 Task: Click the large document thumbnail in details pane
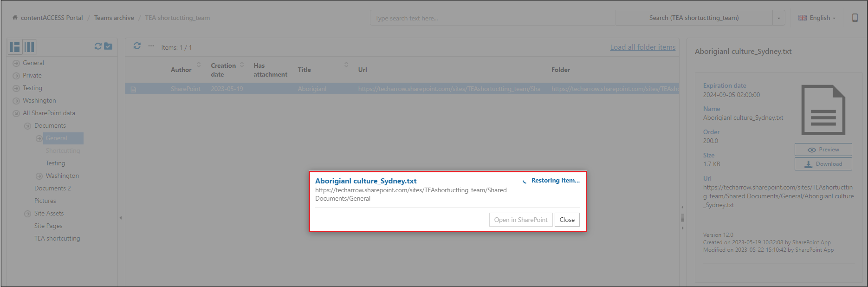point(823,110)
